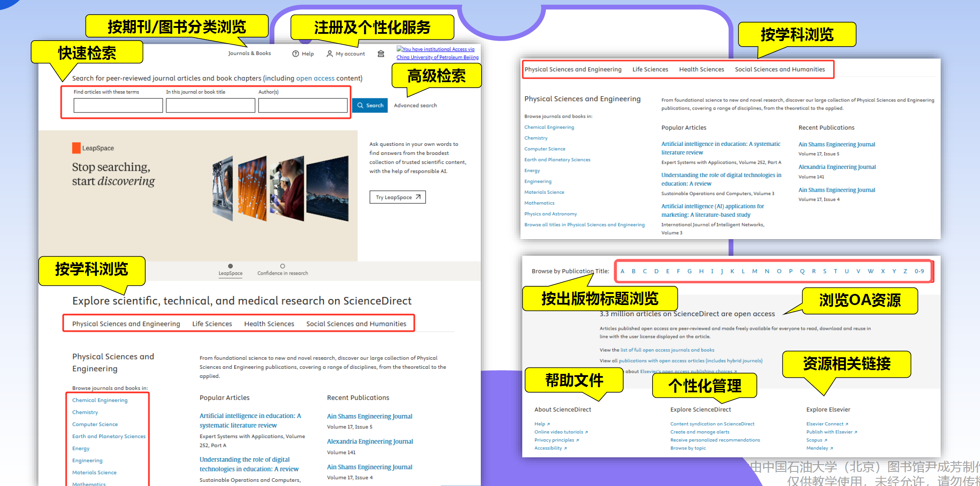Click 'Browse all titles in Physical Sciences and Engineering'

point(584,225)
